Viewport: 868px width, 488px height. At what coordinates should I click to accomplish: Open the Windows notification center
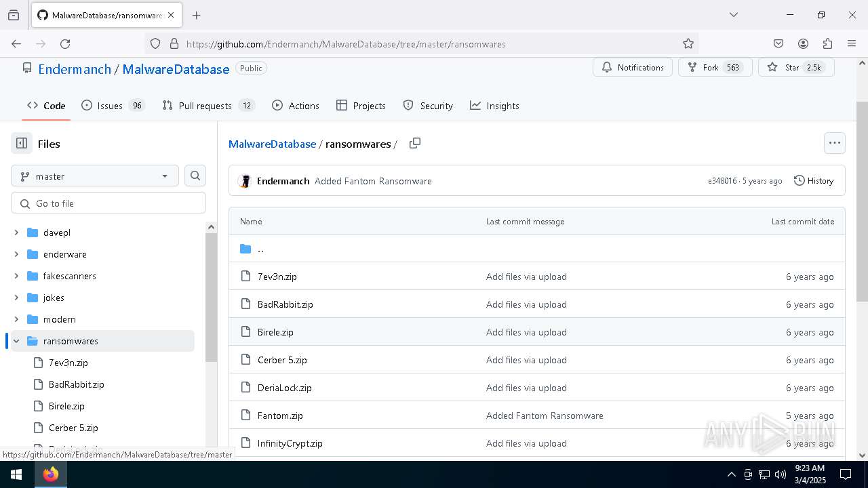(846, 474)
